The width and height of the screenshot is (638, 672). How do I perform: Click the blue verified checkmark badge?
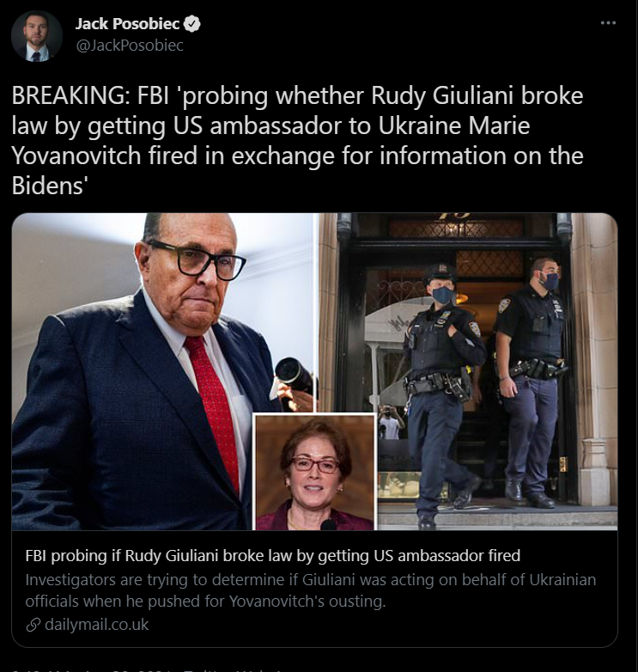pyautogui.click(x=191, y=24)
